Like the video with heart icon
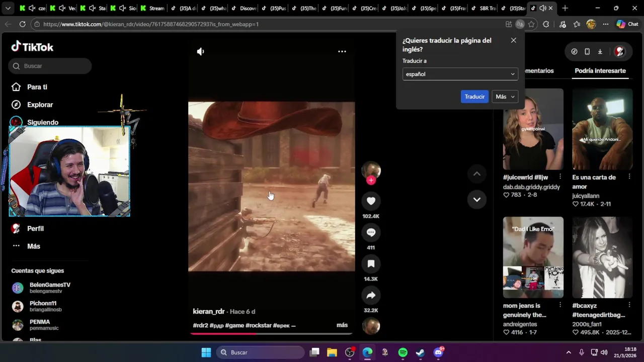644x362 pixels. (371, 201)
